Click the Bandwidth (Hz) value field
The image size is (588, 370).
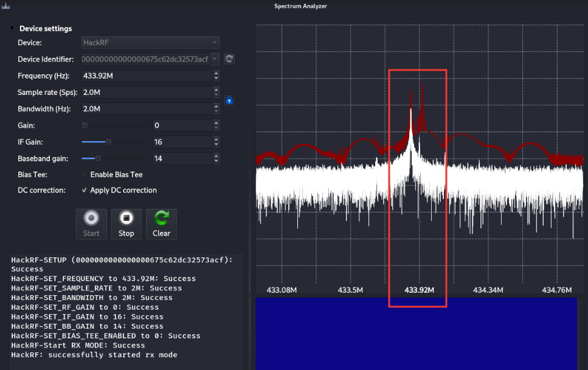[x=146, y=109]
